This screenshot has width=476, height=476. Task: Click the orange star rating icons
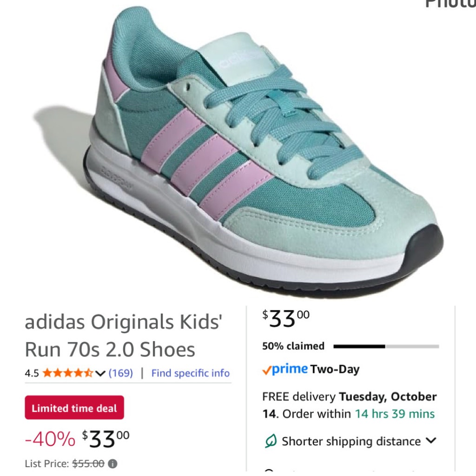[x=68, y=373]
